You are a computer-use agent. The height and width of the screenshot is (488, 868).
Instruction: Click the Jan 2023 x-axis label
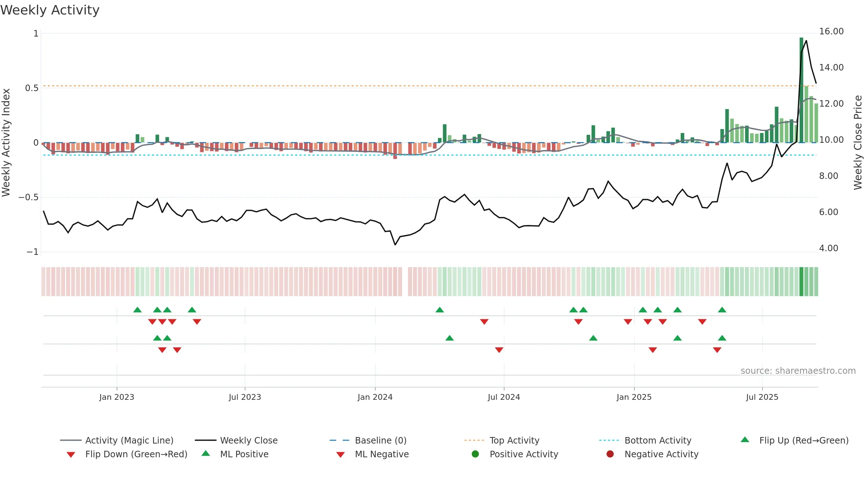click(x=116, y=397)
